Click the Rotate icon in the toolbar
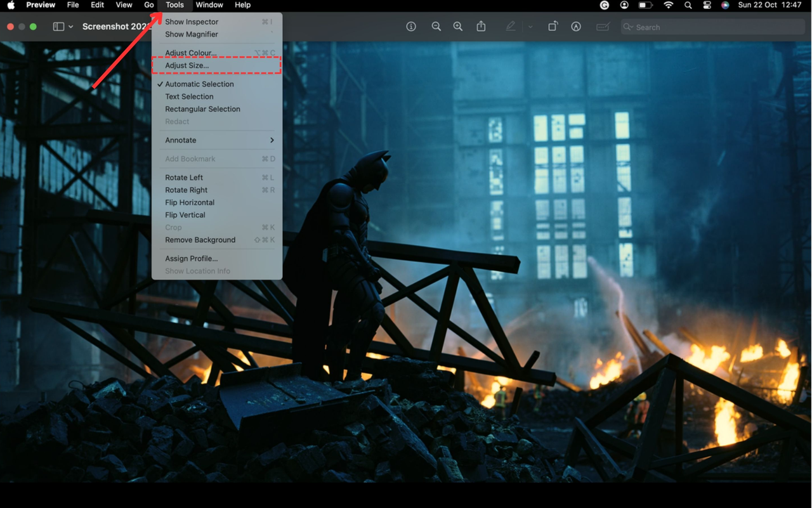The height and width of the screenshot is (508, 812). [553, 27]
